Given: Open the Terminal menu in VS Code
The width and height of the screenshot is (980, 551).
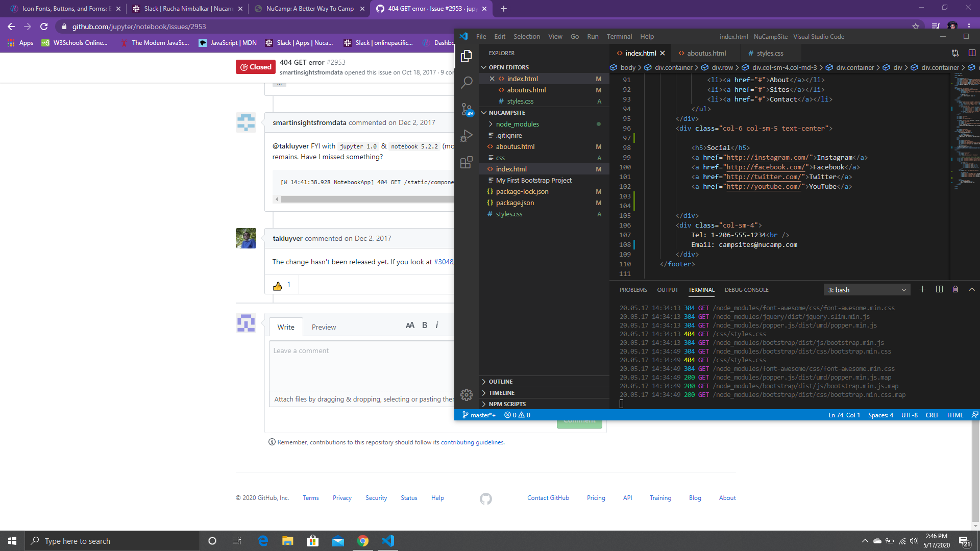Looking at the screenshot, I should click(619, 36).
